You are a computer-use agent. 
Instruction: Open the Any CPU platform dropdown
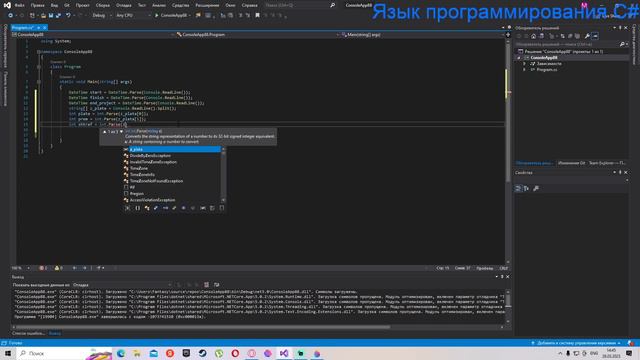[133, 15]
